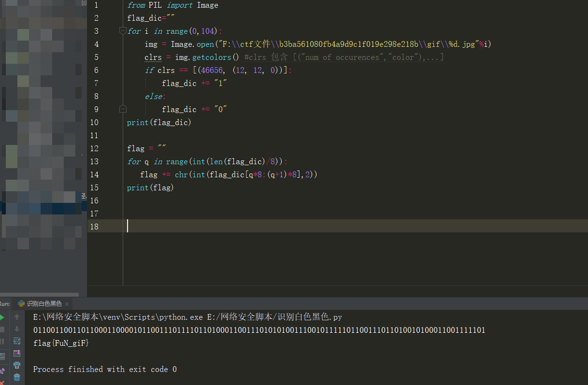Screen dimensions: 588x385
Task: Click 'print(flag)' on line 15
Action: click(x=150, y=188)
